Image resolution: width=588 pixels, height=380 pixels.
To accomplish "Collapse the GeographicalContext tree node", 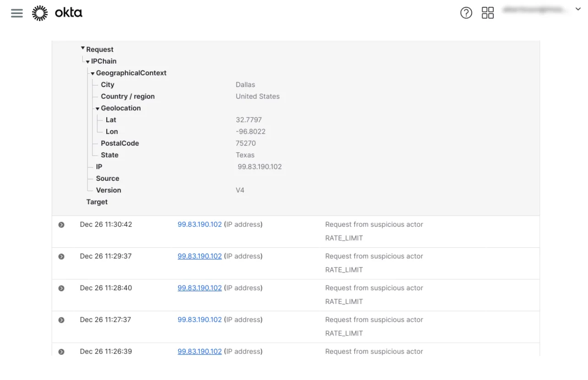I will (x=93, y=72).
